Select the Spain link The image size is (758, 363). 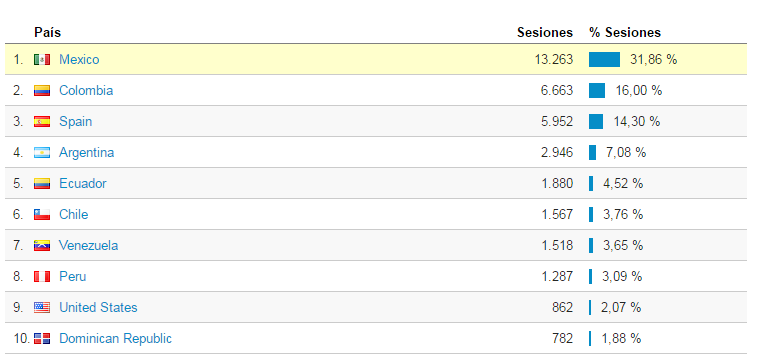pyautogui.click(x=75, y=121)
